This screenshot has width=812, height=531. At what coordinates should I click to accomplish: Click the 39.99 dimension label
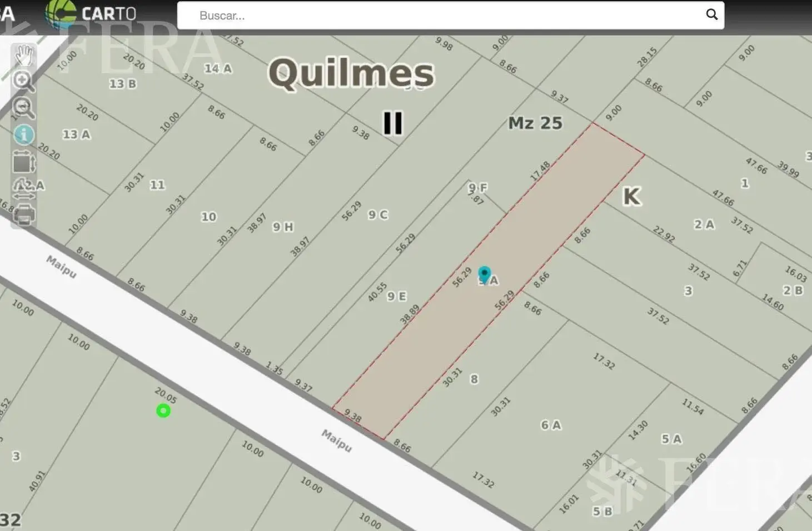tap(789, 169)
